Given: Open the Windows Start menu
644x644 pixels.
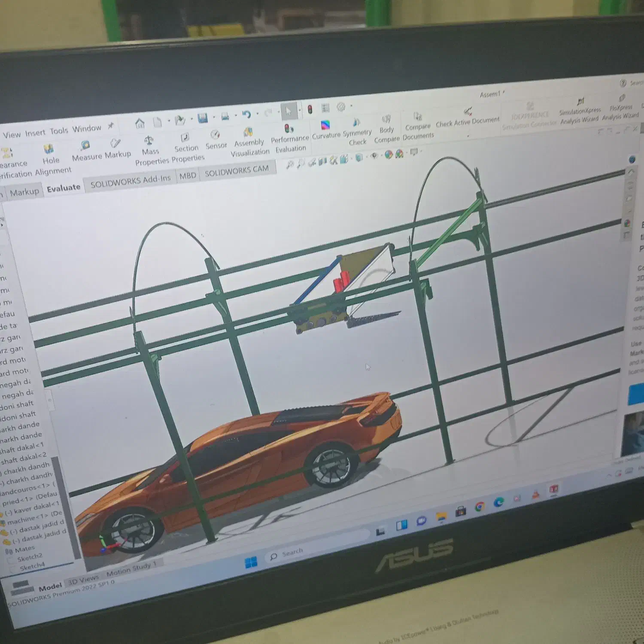Looking at the screenshot, I should [x=251, y=562].
